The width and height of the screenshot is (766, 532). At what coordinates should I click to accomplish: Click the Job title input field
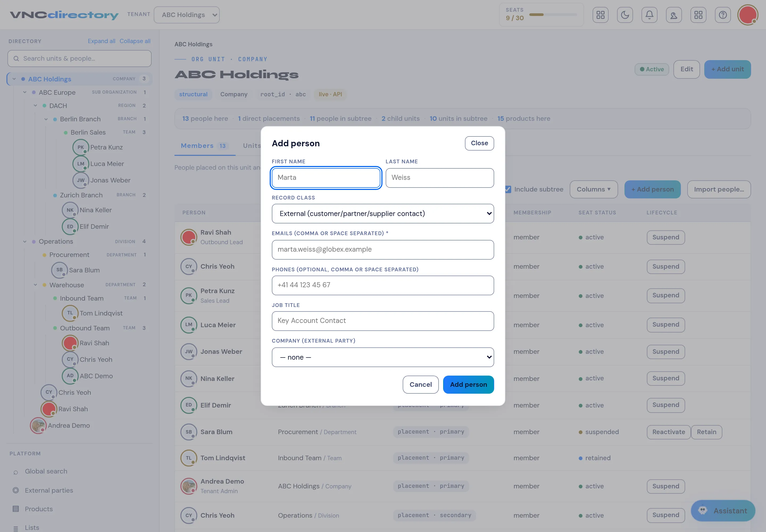pos(383,321)
